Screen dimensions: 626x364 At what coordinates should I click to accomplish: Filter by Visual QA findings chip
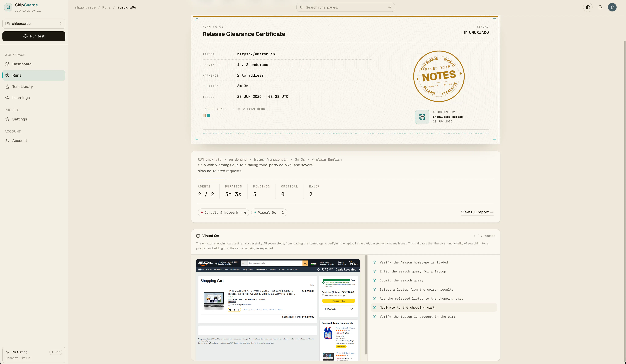point(269,212)
